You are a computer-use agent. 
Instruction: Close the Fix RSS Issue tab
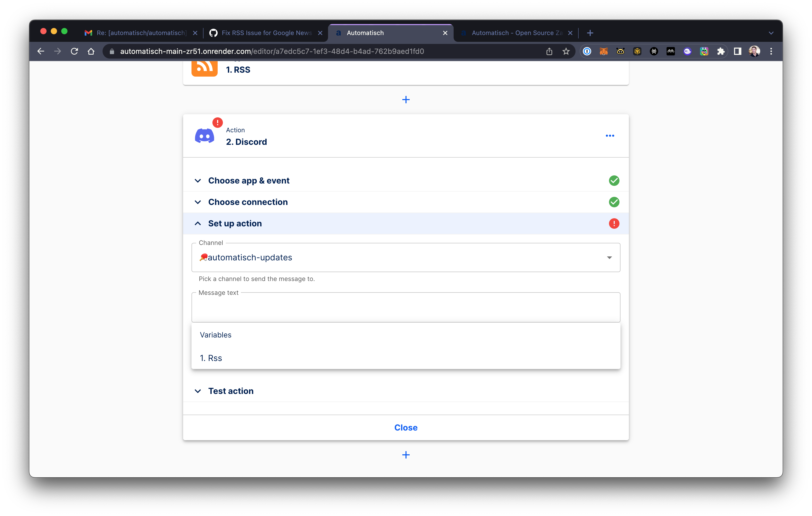coord(320,33)
